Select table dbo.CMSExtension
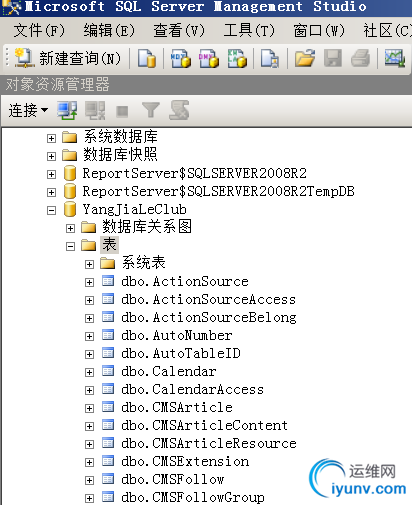Viewport: 412px width, 505px height. tap(185, 462)
